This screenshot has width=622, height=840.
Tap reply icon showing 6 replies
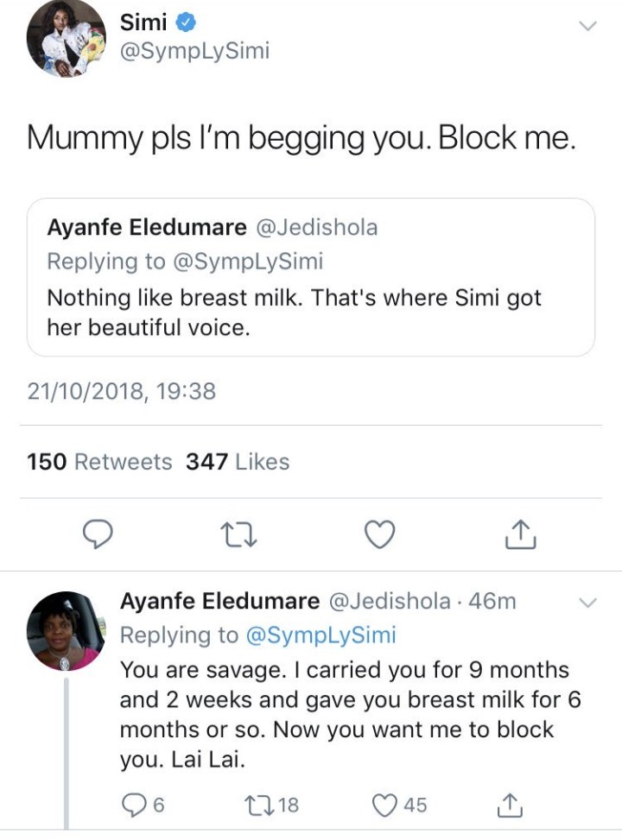pos(133,805)
